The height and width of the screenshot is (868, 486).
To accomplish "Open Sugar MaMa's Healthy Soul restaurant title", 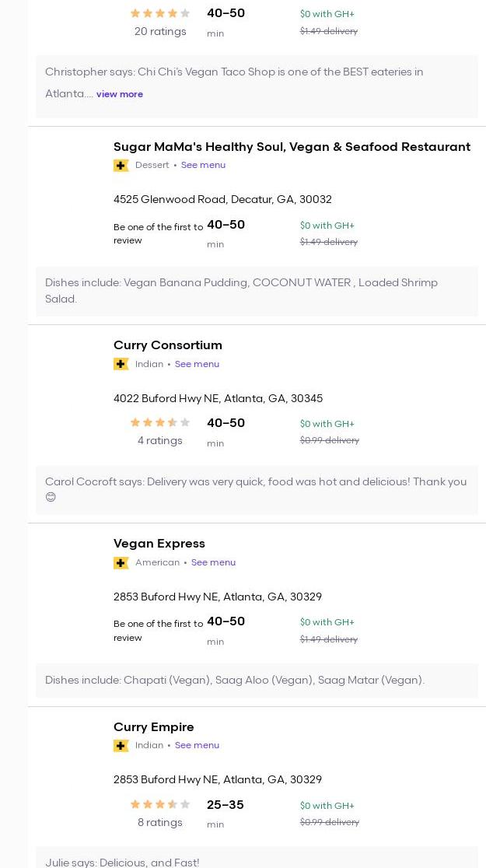I will (x=292, y=147).
